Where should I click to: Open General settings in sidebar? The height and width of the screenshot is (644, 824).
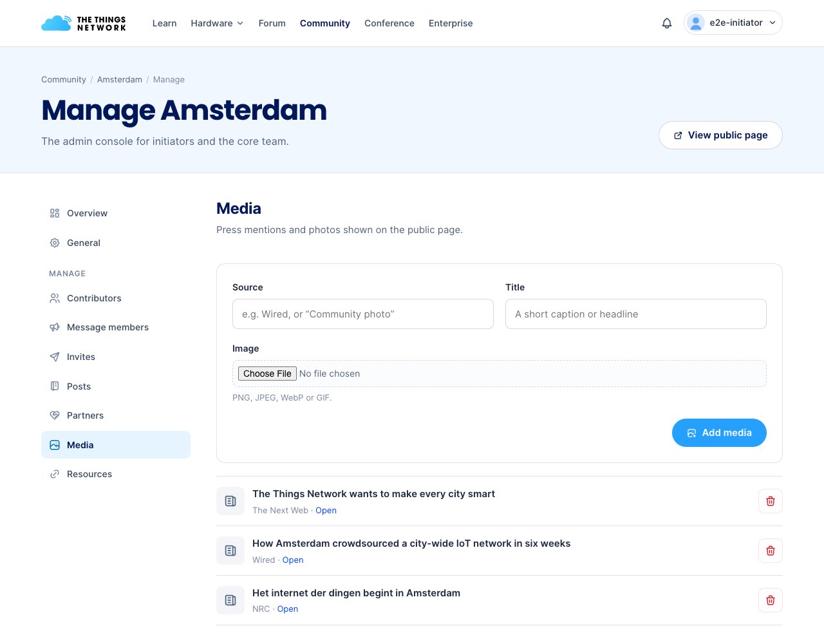pyautogui.click(x=116, y=243)
